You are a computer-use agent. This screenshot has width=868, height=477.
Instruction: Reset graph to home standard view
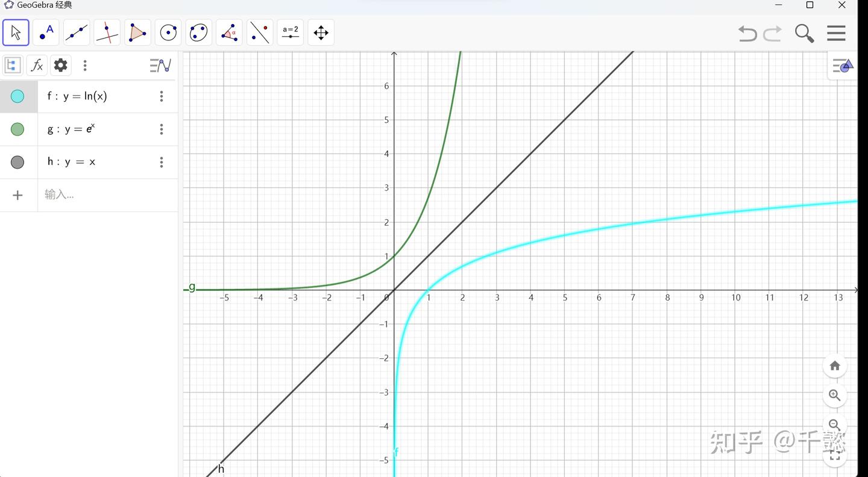click(835, 366)
